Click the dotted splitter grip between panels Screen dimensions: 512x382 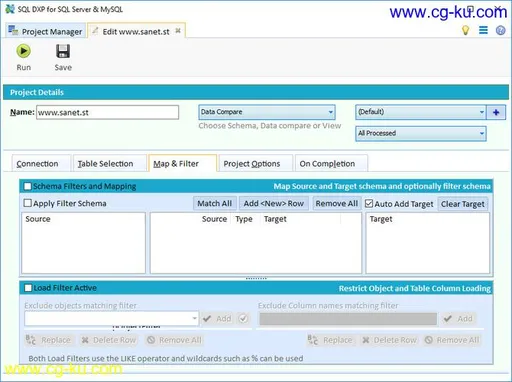[256, 278]
